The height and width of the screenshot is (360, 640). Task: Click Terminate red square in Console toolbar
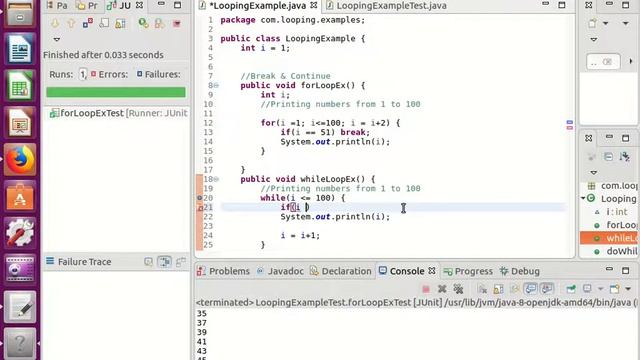[x=426, y=289]
